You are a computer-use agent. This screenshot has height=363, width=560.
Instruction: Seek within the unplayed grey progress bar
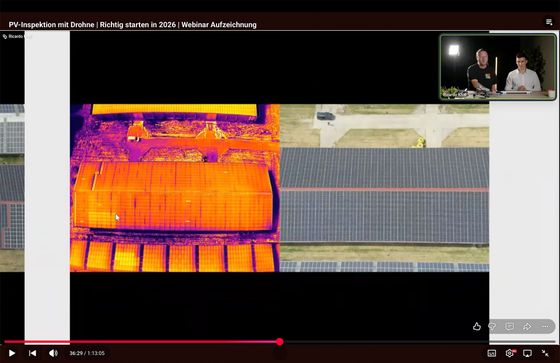[420, 342]
